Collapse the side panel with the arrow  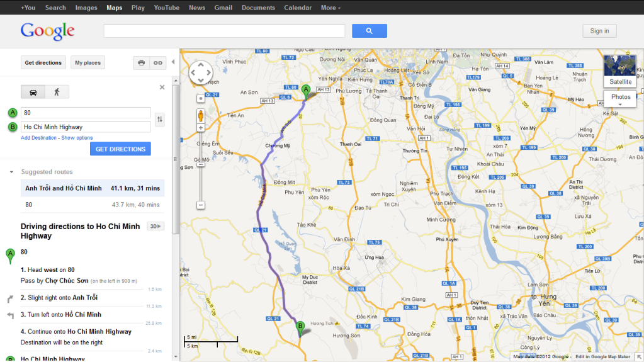(173, 62)
